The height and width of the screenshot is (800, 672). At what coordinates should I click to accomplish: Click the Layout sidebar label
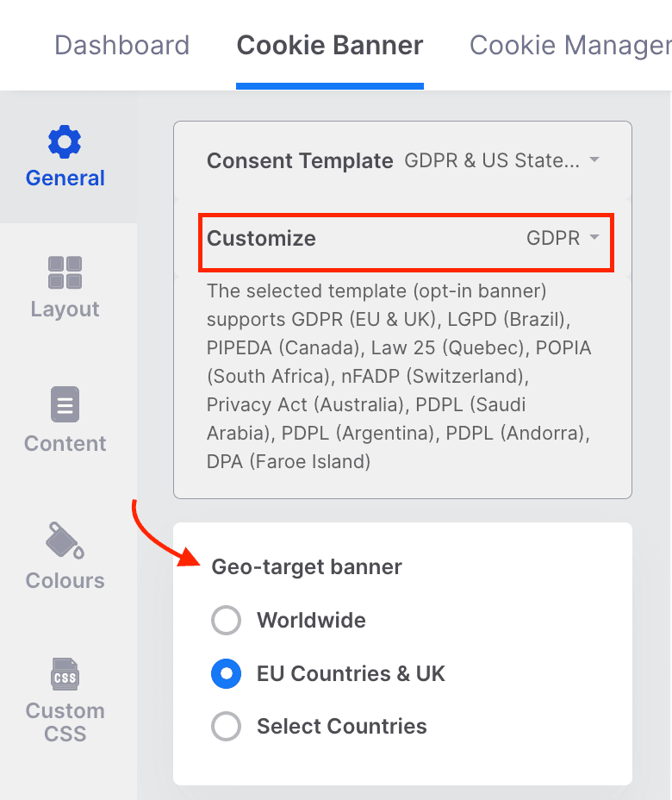65,309
